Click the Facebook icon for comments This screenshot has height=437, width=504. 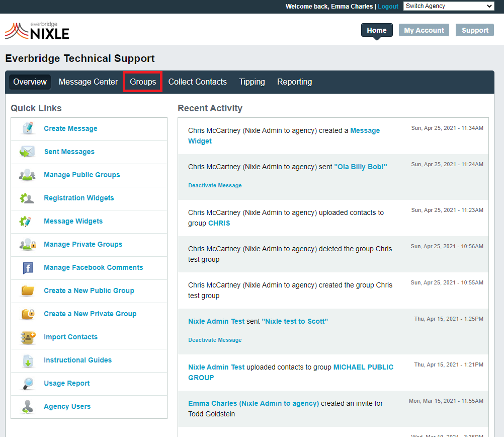28,267
